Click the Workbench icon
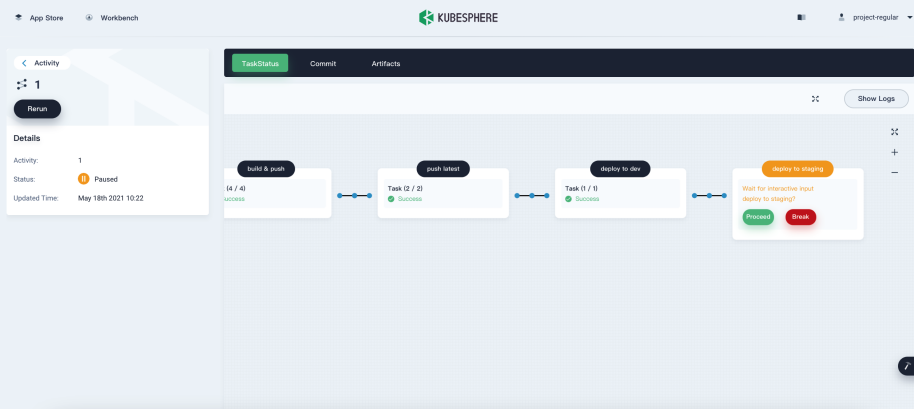The height and width of the screenshot is (409, 914). (89, 17)
